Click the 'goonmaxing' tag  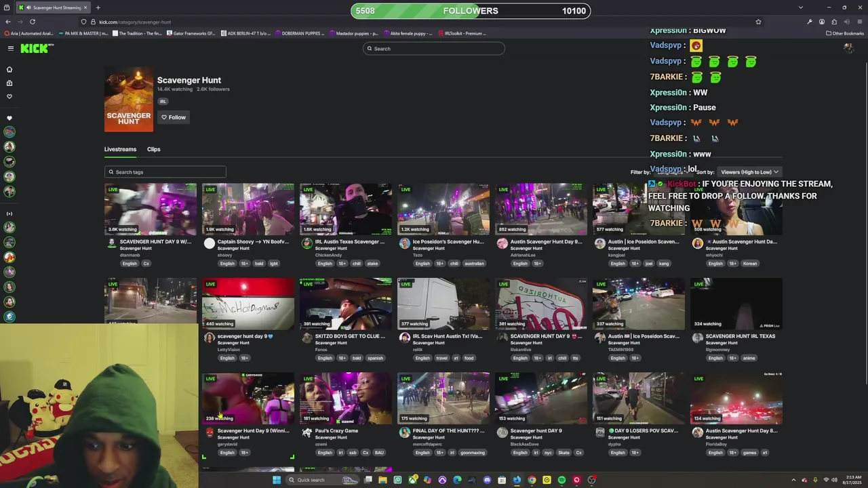[473, 453]
